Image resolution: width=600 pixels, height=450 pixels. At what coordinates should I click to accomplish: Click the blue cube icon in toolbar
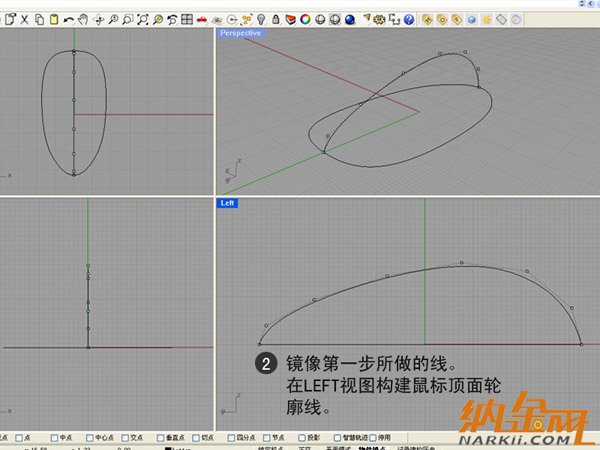472,19
